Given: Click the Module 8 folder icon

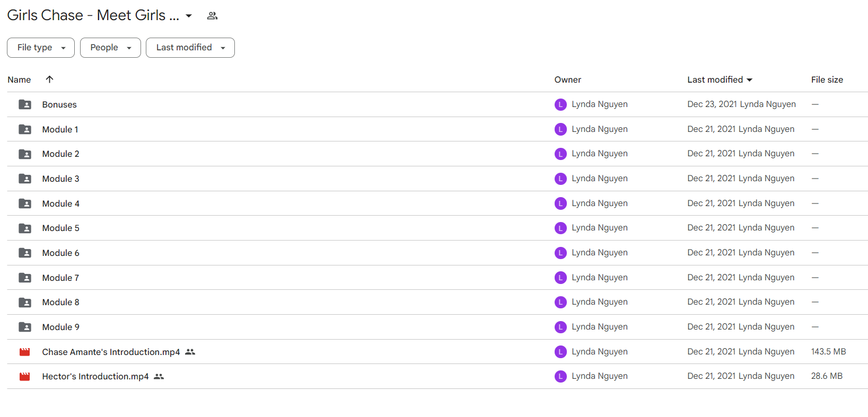Looking at the screenshot, I should (25, 302).
